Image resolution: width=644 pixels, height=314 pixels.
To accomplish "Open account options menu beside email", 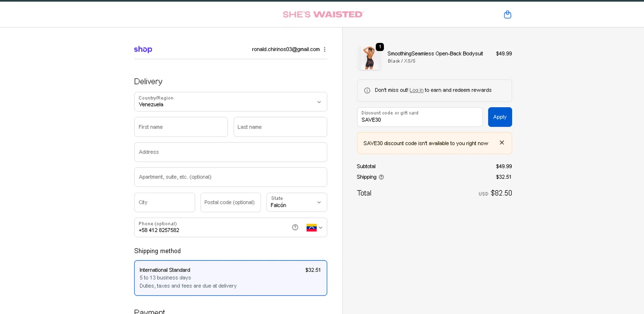I will click(325, 49).
